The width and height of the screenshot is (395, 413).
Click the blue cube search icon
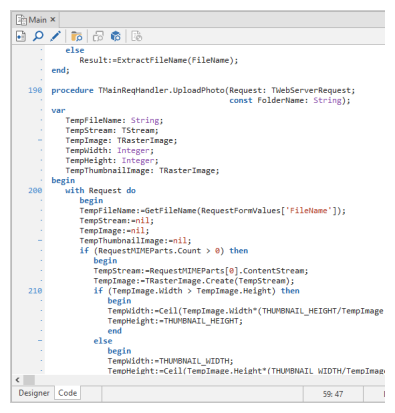click(115, 36)
